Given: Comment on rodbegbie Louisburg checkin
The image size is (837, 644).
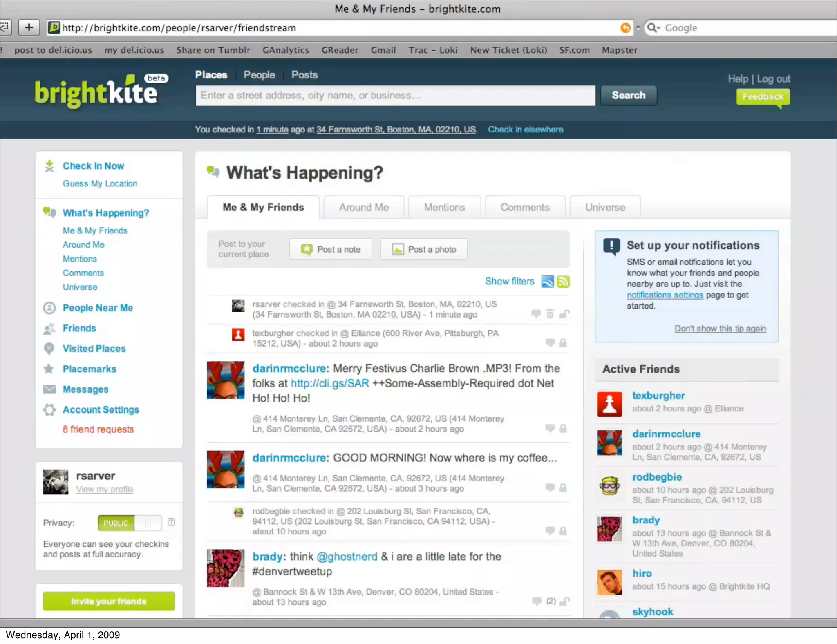Looking at the screenshot, I should [550, 531].
